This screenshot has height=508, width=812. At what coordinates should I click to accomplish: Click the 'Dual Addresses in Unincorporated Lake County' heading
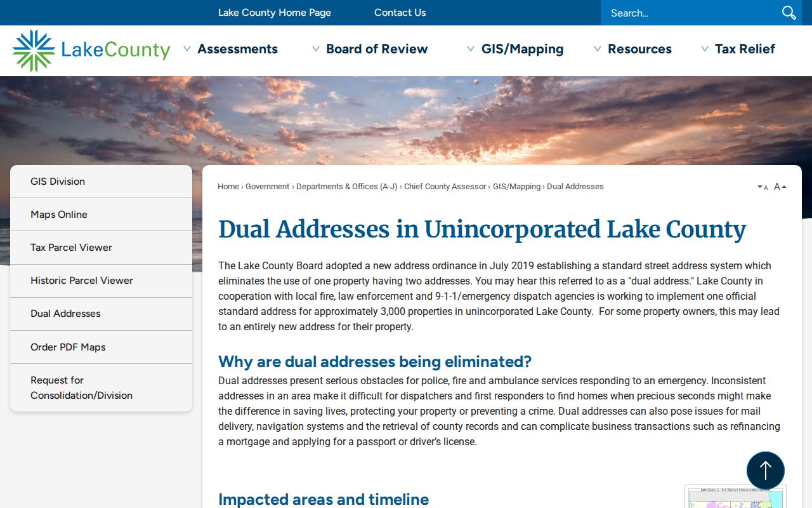click(x=482, y=230)
